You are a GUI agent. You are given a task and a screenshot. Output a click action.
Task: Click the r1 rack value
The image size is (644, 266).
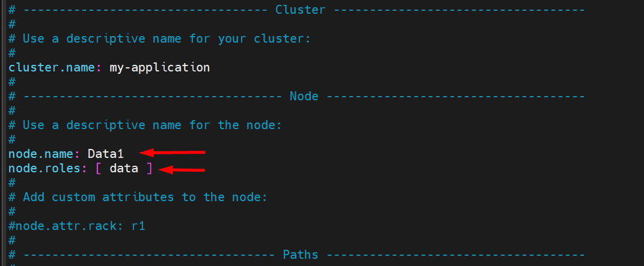coord(138,226)
